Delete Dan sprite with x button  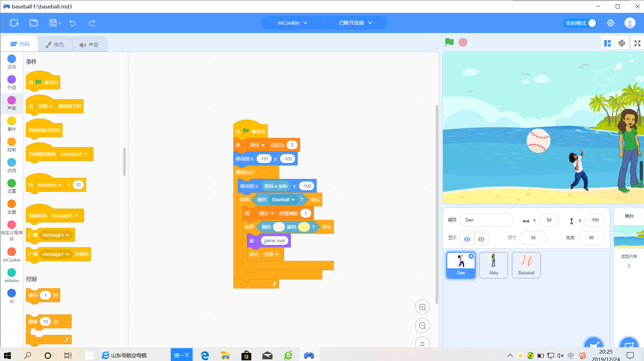(x=471, y=256)
